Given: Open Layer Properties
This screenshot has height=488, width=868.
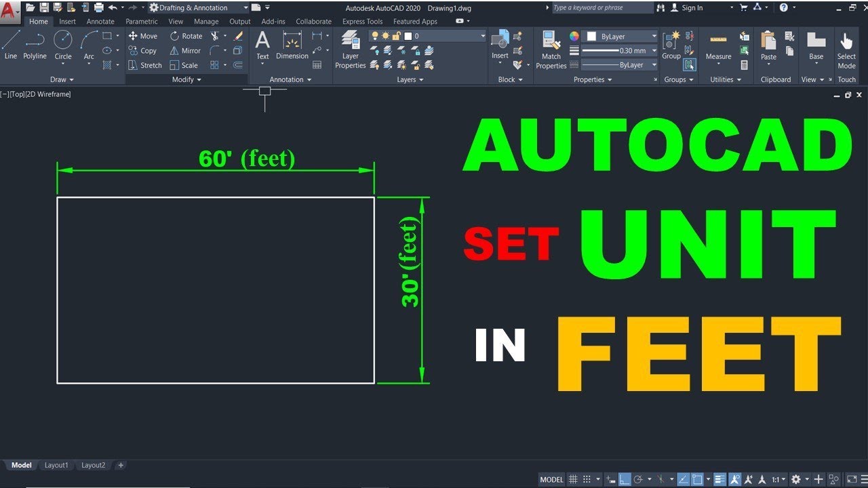Looking at the screenshot, I should point(351,49).
